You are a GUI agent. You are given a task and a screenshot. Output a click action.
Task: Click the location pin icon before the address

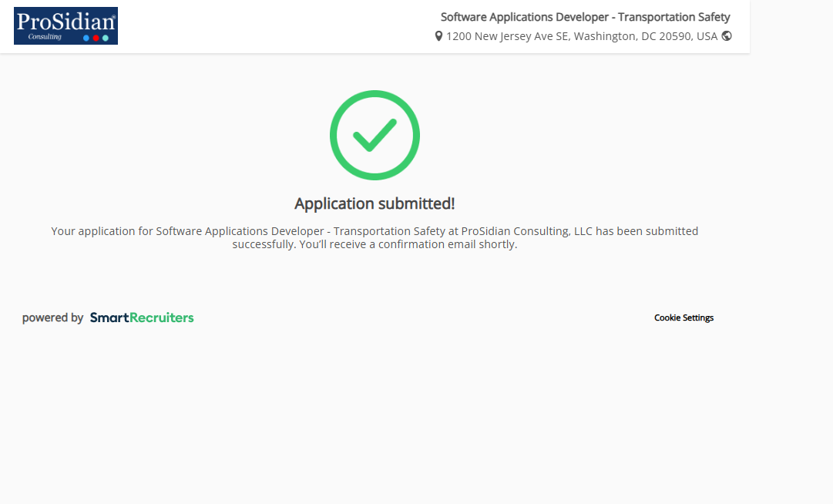coord(438,36)
